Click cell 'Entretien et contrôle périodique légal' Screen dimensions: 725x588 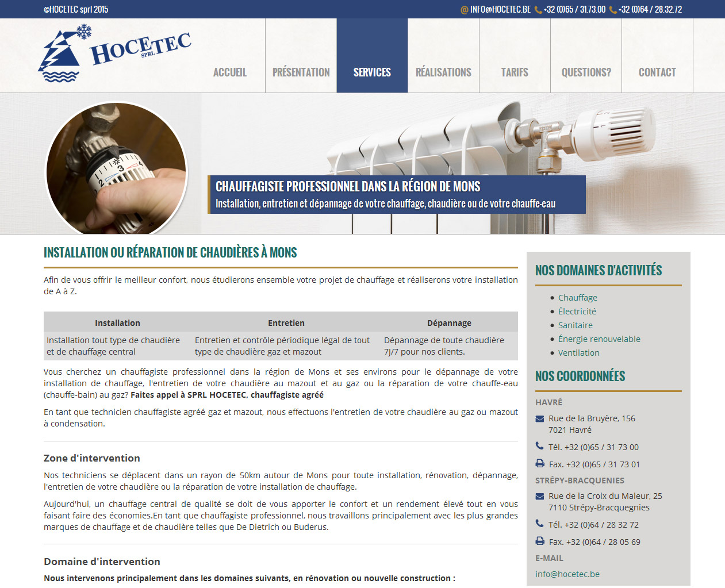[286, 346]
